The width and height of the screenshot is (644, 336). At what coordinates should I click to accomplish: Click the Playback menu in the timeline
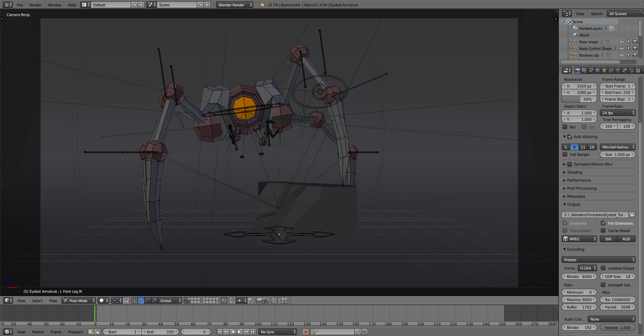(x=75, y=332)
